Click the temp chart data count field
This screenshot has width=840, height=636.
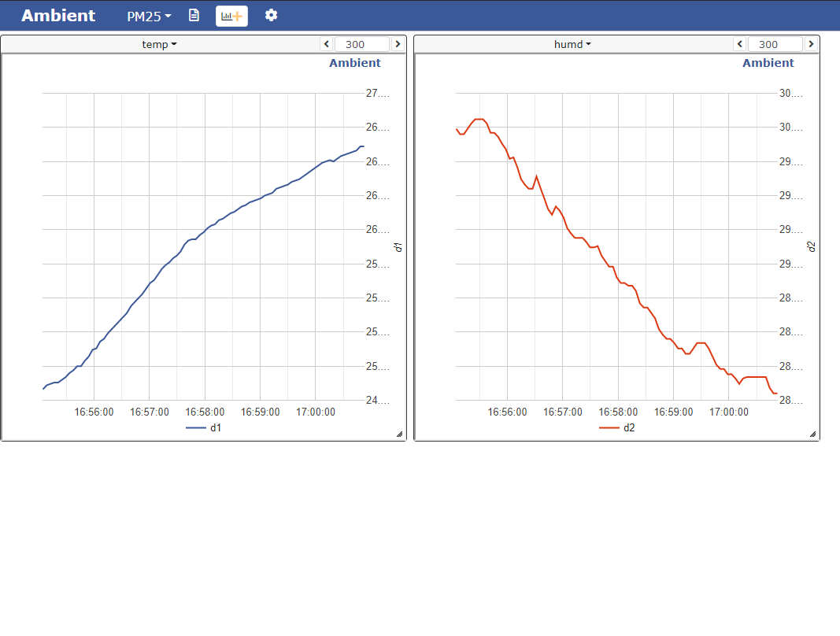tap(361, 44)
